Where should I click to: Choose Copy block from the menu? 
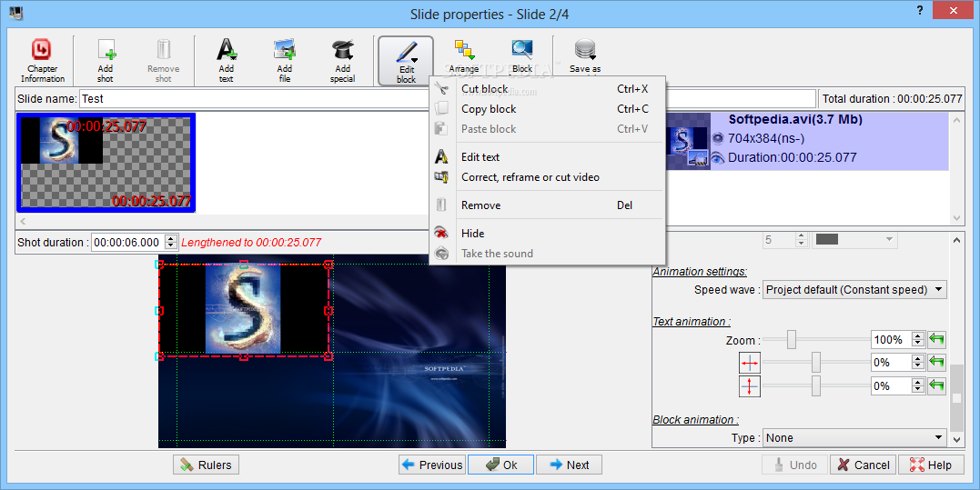pyautogui.click(x=547, y=109)
